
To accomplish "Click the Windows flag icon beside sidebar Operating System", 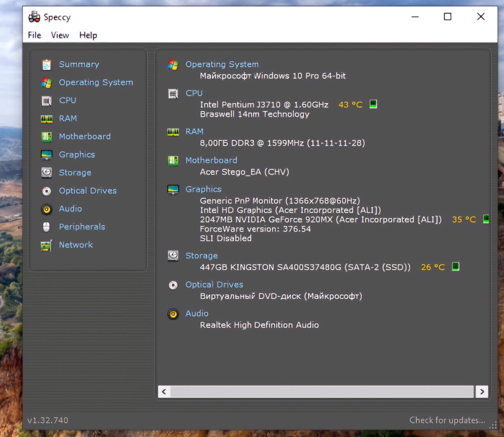I will [46, 83].
